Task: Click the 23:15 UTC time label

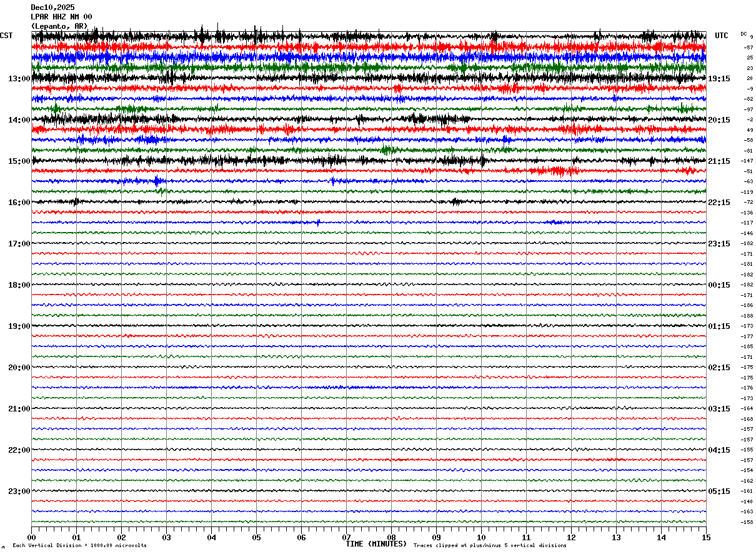Action: point(719,244)
